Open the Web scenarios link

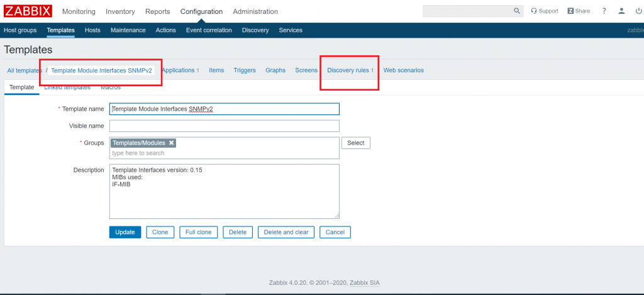[404, 70]
